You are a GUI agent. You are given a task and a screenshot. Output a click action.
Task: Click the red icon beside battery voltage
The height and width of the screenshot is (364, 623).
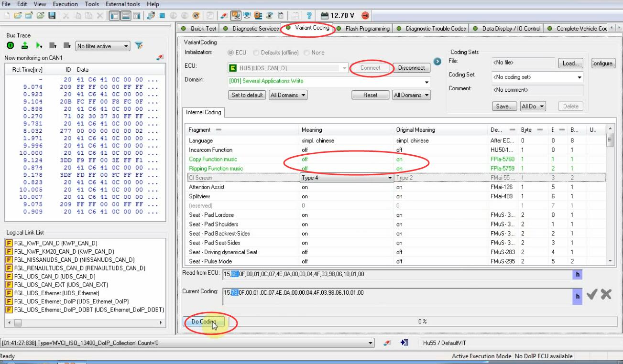click(365, 16)
